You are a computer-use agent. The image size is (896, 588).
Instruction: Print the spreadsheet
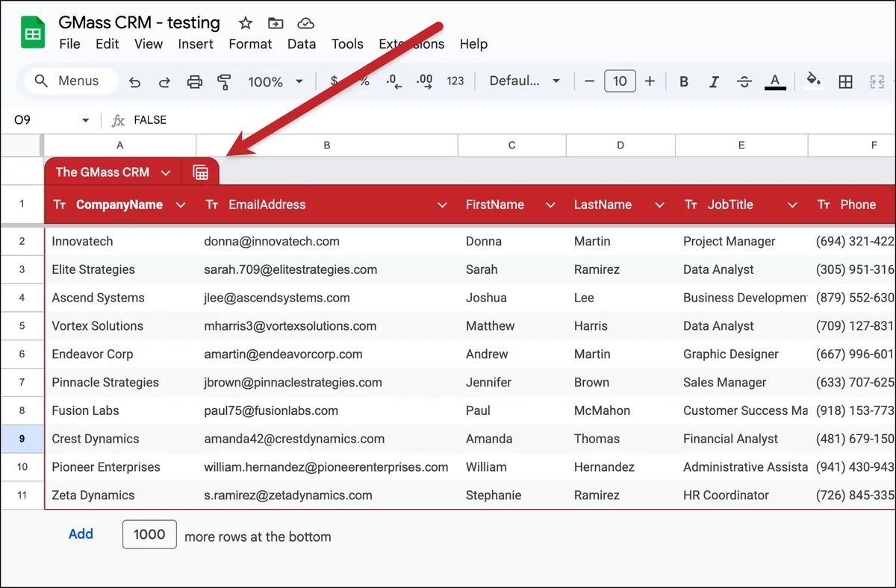pos(194,81)
